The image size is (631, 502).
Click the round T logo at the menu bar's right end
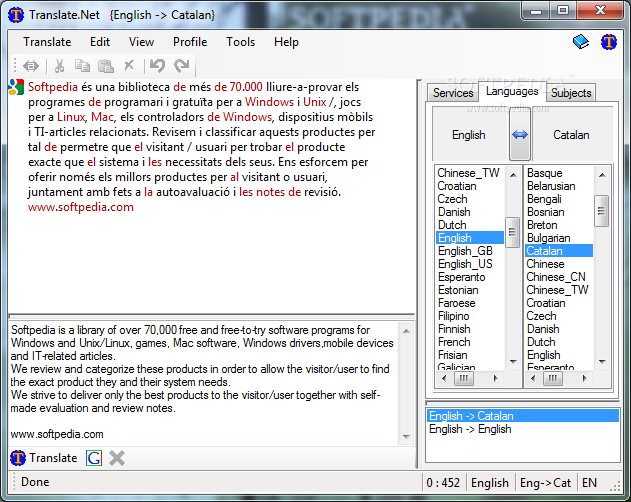pyautogui.click(x=609, y=42)
